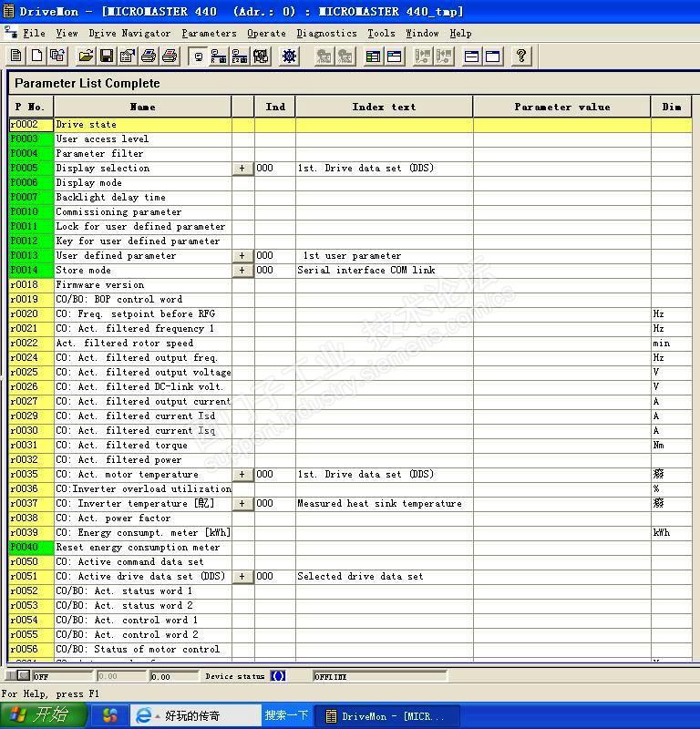The width and height of the screenshot is (700, 729).
Task: Click the online EEPROM connection icon
Action: coord(240,56)
